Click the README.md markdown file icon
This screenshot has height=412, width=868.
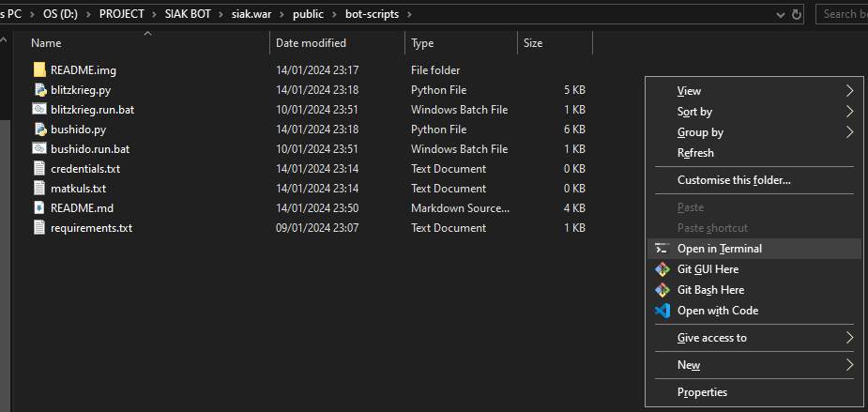pos(39,208)
